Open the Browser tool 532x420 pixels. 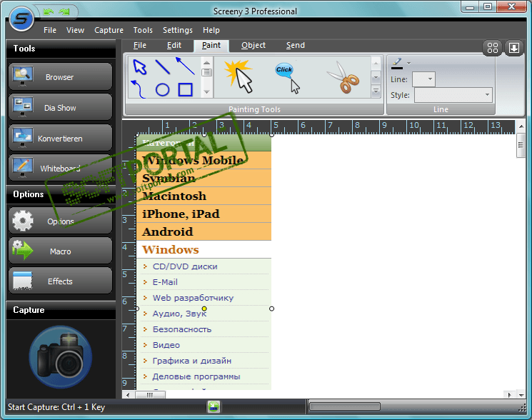click(x=61, y=76)
